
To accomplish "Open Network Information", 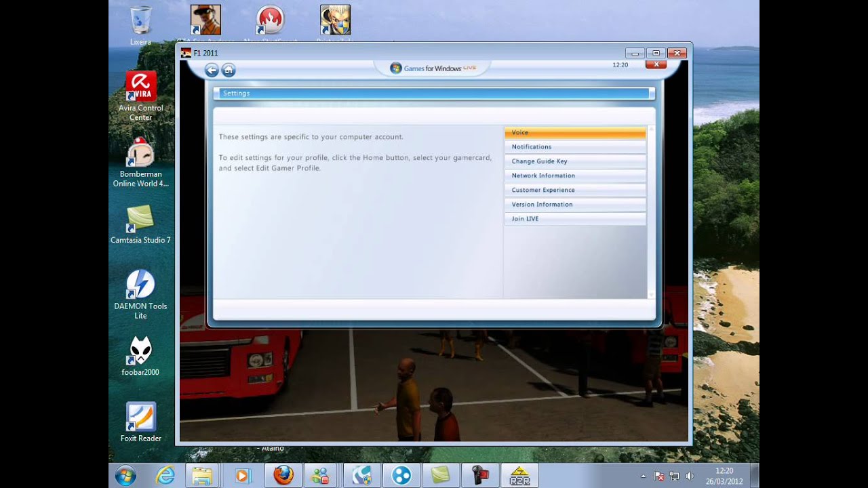I will click(575, 176).
